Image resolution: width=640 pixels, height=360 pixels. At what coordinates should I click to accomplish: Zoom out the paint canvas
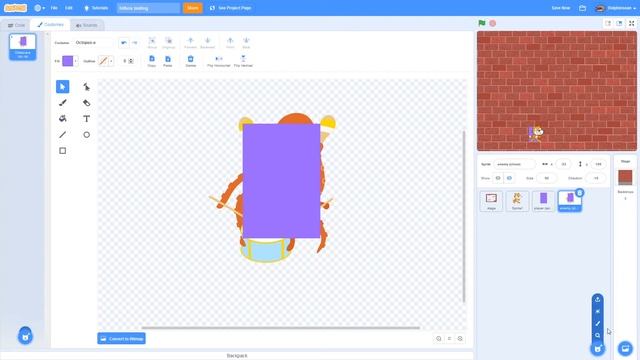coord(439,338)
